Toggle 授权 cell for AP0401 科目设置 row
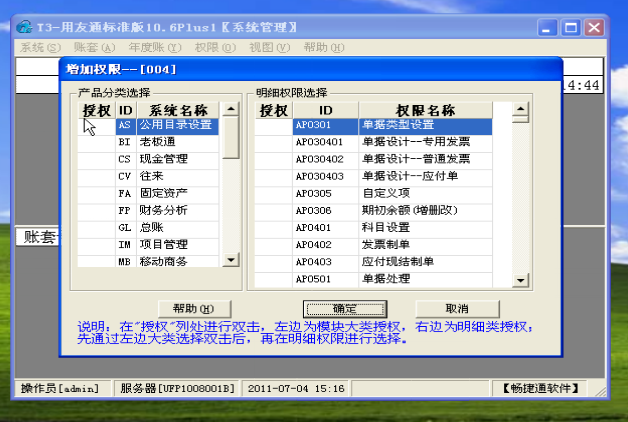628x422 pixels. (272, 227)
